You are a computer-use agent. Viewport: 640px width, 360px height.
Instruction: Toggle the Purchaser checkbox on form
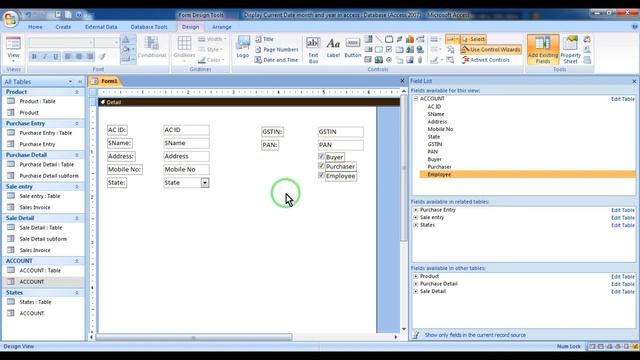(x=321, y=166)
